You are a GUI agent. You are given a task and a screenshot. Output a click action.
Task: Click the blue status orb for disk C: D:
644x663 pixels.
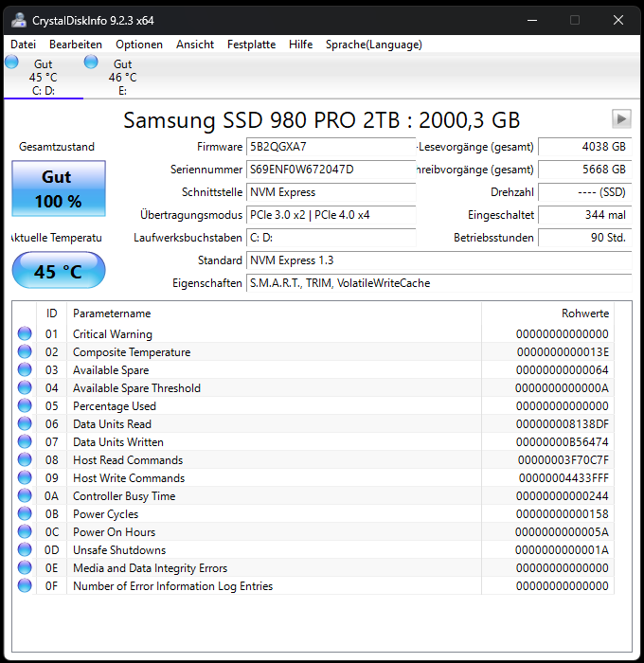tap(12, 63)
